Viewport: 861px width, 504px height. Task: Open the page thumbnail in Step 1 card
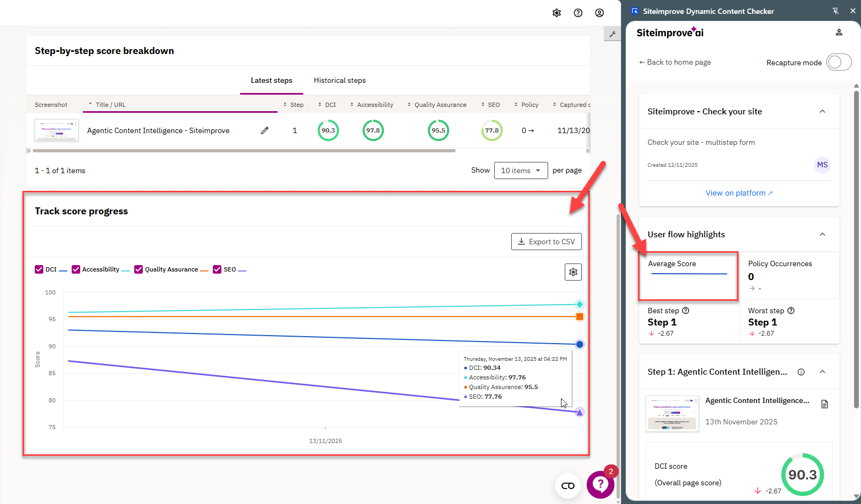point(672,414)
